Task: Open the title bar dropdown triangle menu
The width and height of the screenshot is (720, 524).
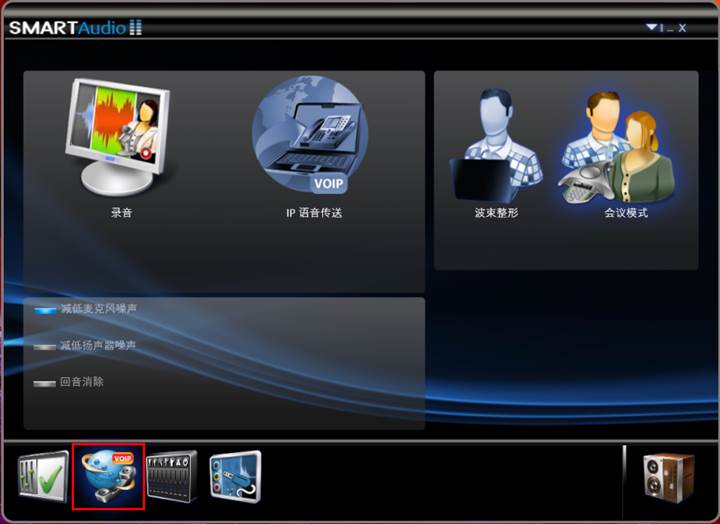Action: pos(652,27)
